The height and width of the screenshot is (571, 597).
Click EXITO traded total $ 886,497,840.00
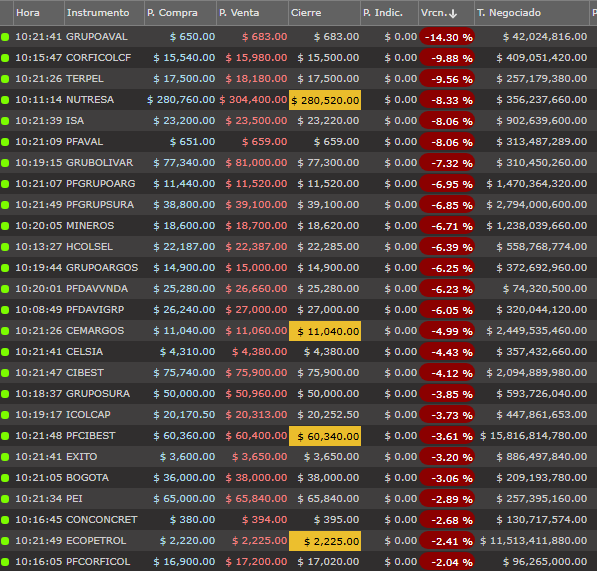tap(541, 456)
